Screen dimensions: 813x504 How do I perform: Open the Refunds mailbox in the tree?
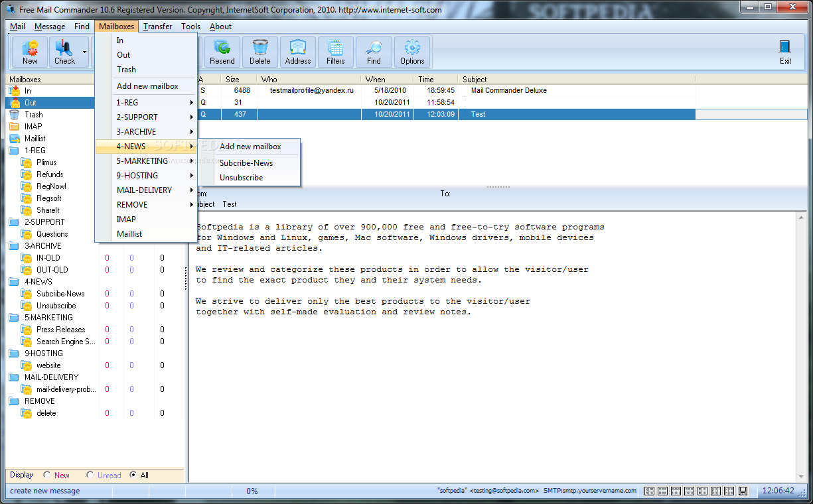pos(50,174)
